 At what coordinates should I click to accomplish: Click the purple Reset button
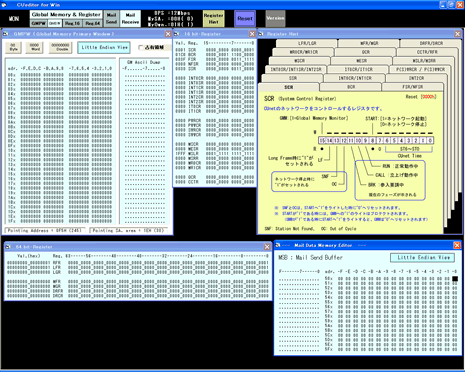click(x=245, y=19)
